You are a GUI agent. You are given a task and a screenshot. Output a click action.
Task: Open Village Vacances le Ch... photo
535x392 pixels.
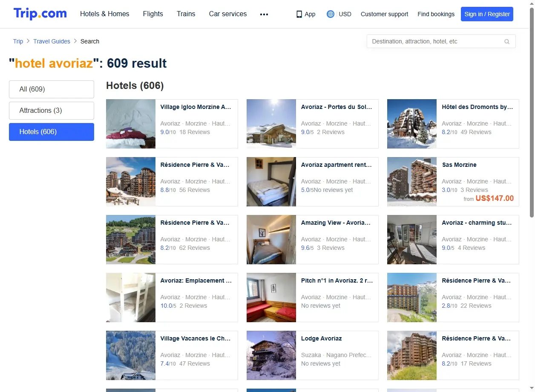click(x=131, y=355)
